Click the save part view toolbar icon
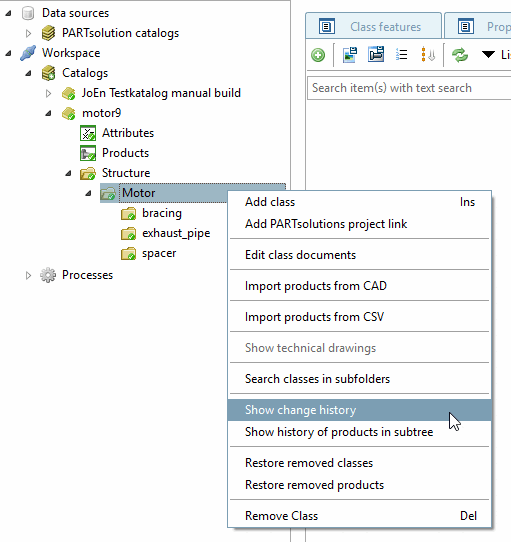This screenshot has height=542, width=511. coord(376,54)
